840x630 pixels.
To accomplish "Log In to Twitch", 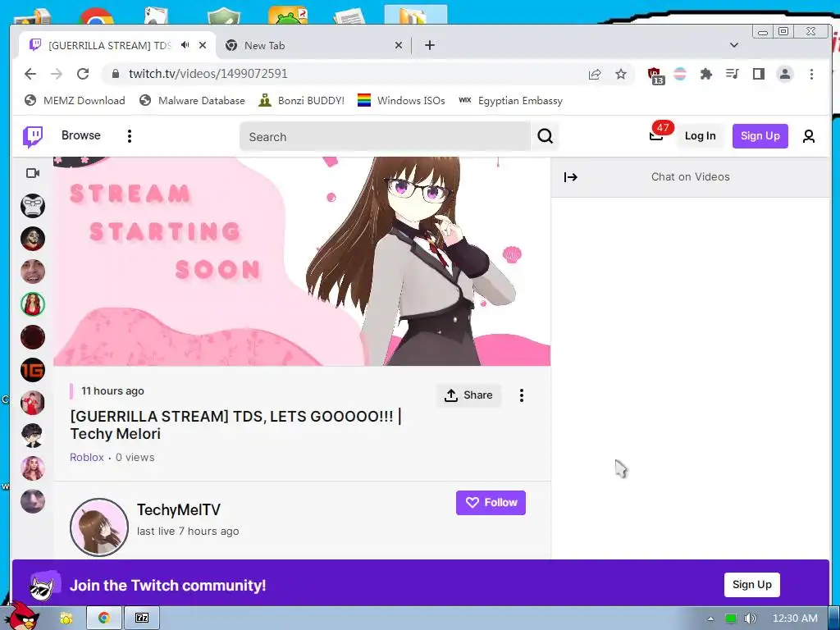I will pos(700,136).
